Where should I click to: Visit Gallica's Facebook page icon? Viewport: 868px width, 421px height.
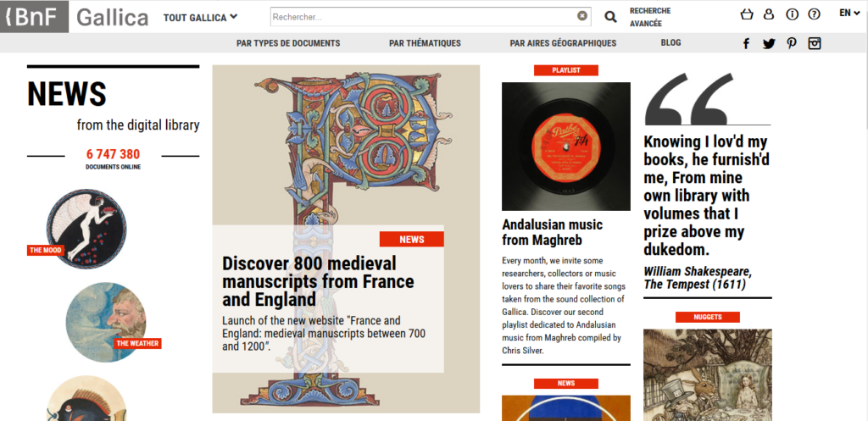[746, 44]
